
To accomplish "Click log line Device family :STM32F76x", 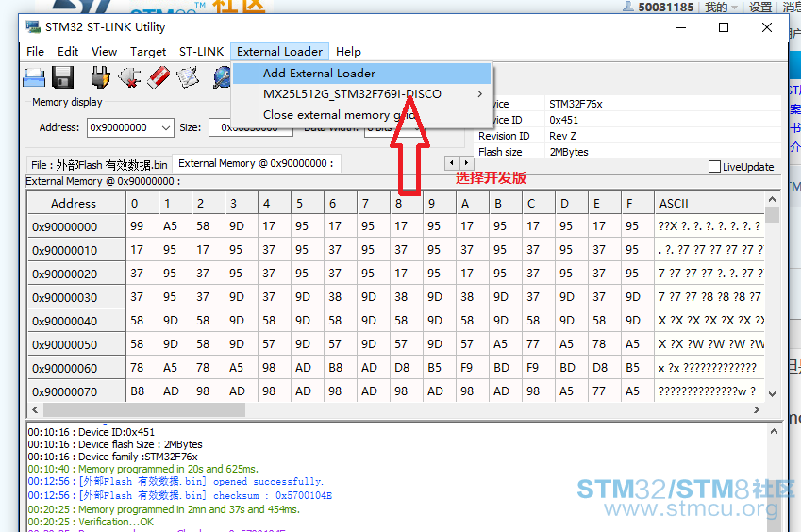I will [112, 457].
